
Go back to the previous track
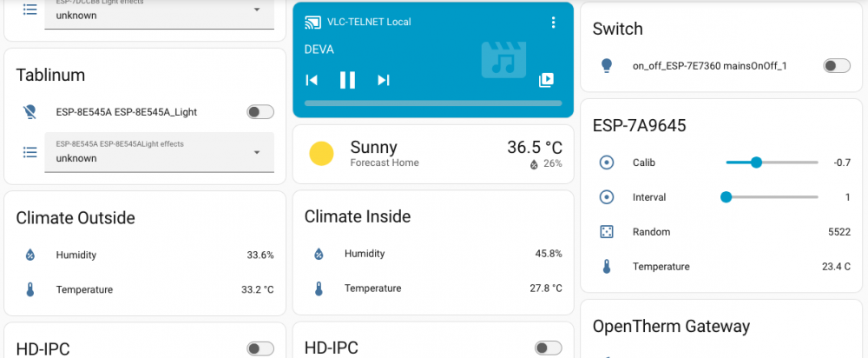312,80
